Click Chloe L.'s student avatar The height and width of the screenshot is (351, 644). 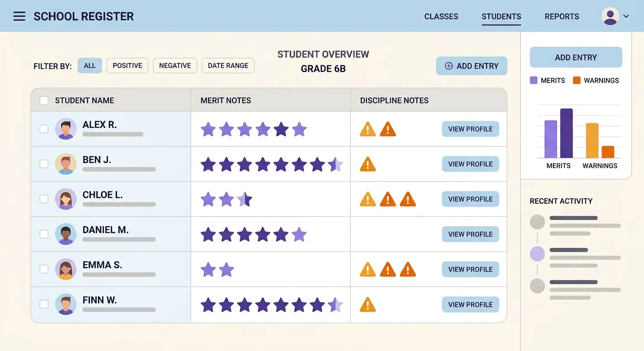click(x=65, y=199)
